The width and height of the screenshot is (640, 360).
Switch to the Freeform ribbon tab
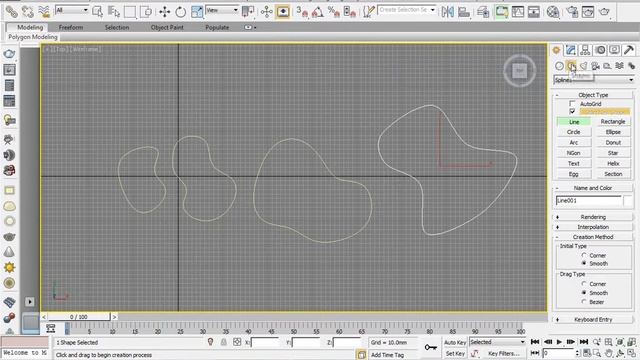(x=71, y=27)
